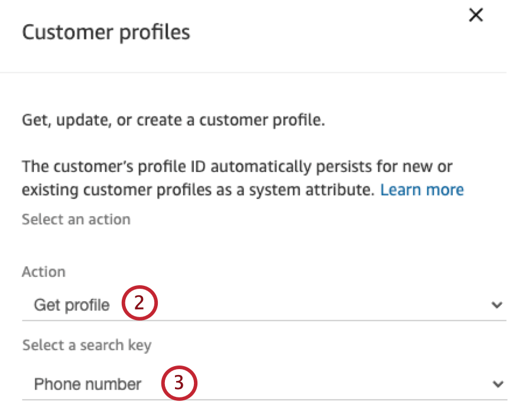Click the Phone number field value
This screenshot has height=411, width=532.
pyautogui.click(x=87, y=384)
